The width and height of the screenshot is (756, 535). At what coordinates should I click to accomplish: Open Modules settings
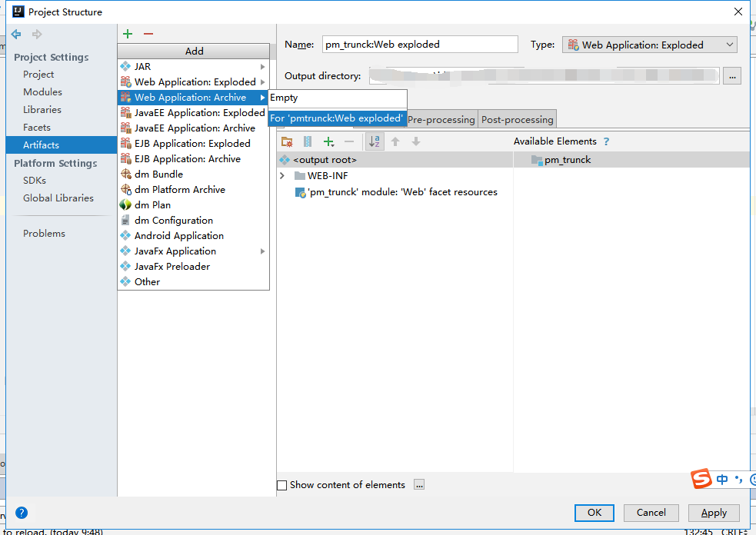(42, 92)
